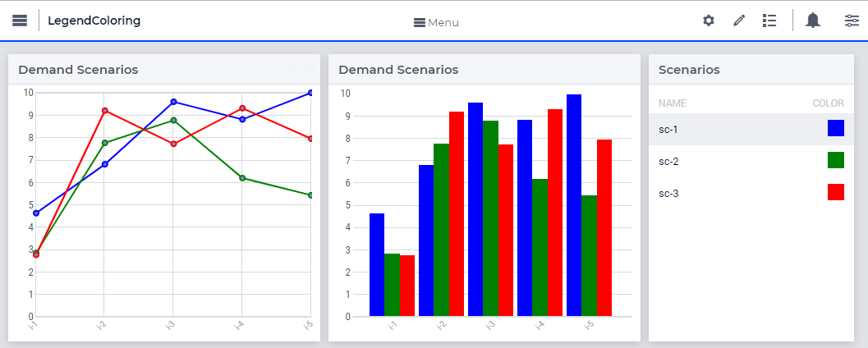The image size is (868, 348).
Task: Click the LegendColoring app title
Action: 94,21
